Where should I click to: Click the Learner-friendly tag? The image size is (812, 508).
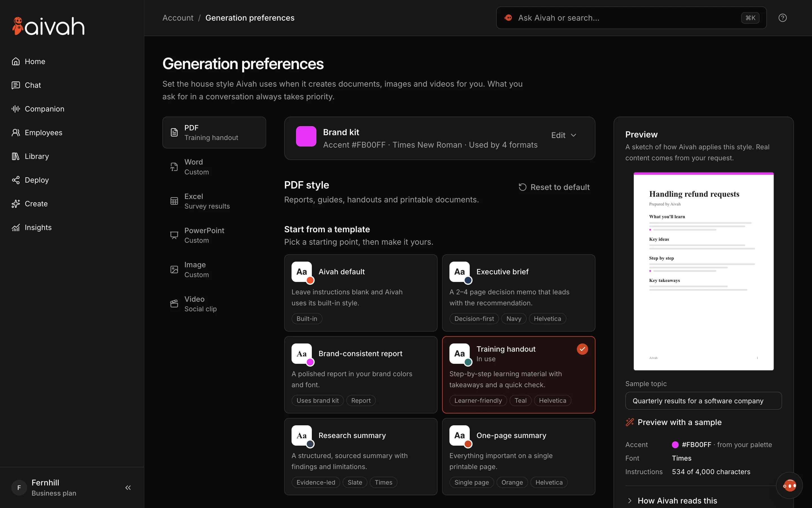click(478, 400)
